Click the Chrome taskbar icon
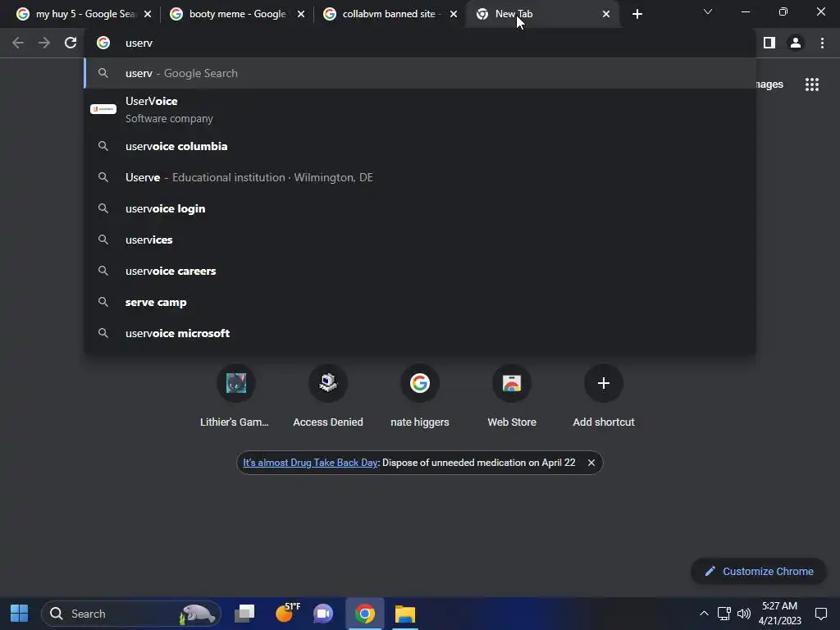Viewport: 840px width, 630px height. tap(365, 614)
